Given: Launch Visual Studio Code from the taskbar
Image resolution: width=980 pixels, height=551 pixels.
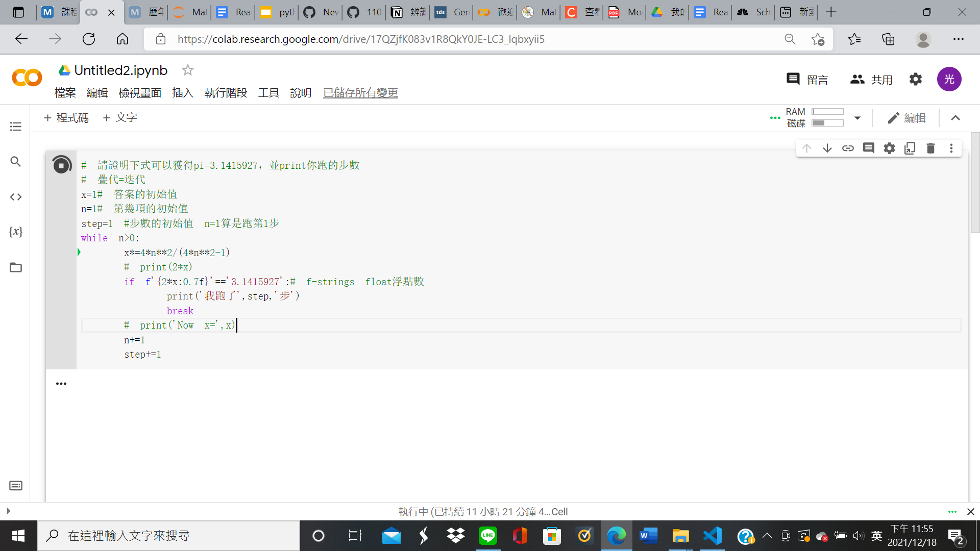Looking at the screenshot, I should (x=712, y=536).
